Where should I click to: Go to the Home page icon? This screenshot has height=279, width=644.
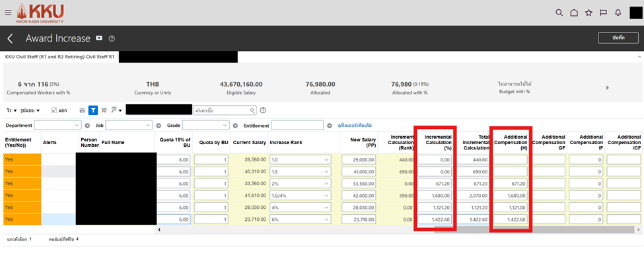coord(574,13)
